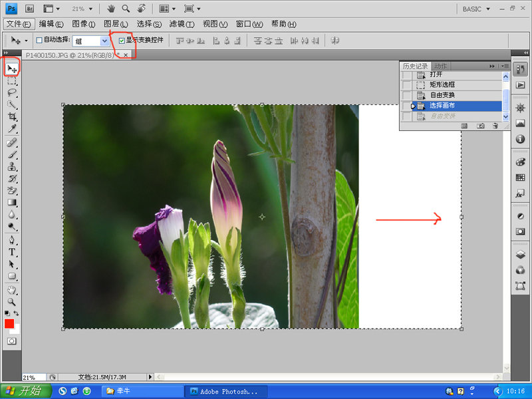Viewport: 532px width, 399px height.
Task: Reset default foreground and background colors
Action: (7, 313)
